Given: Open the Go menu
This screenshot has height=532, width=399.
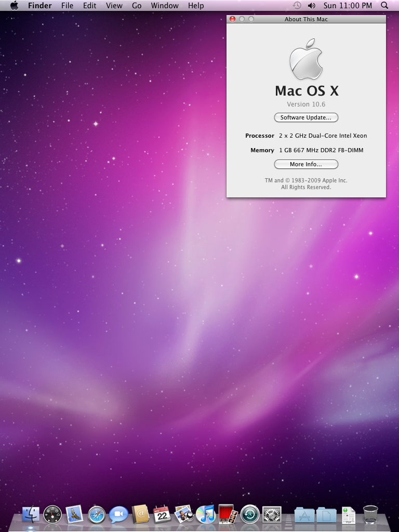Looking at the screenshot, I should pos(137,5).
